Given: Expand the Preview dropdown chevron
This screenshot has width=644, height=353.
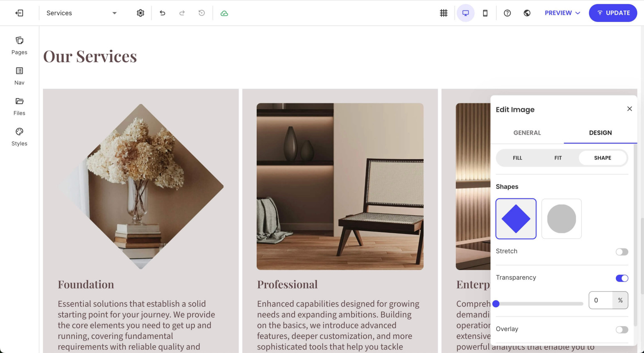Looking at the screenshot, I should (577, 13).
